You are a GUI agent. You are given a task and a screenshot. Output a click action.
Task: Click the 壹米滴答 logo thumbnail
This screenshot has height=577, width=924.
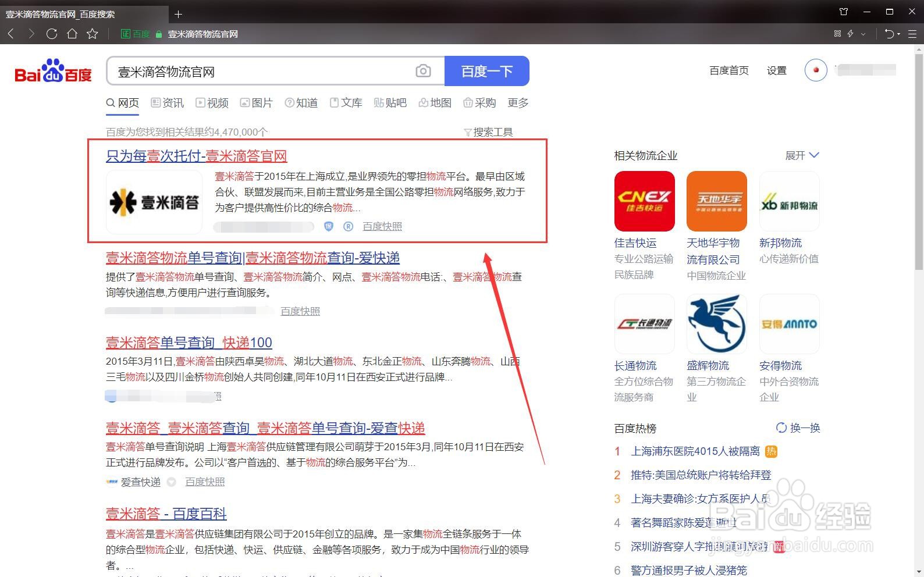(154, 202)
